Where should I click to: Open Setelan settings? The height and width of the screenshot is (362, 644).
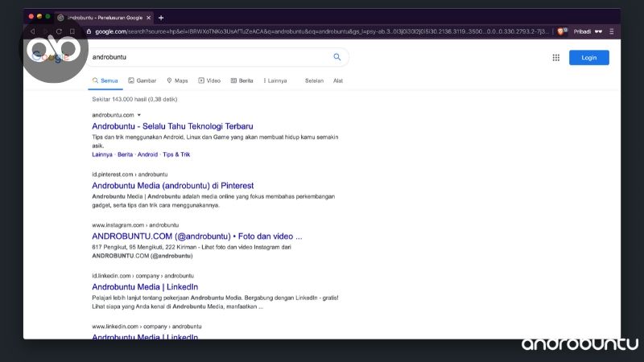(314, 80)
